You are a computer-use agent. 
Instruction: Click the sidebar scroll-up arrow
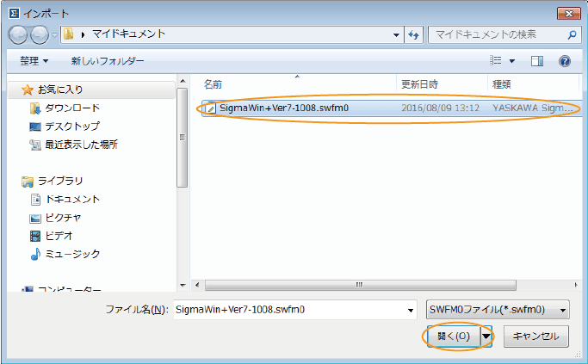coord(183,81)
